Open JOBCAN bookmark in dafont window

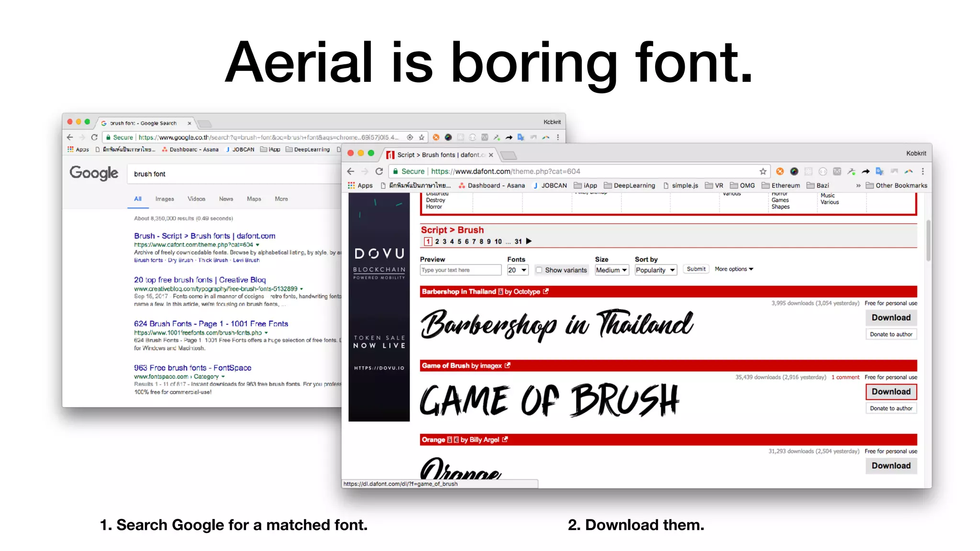[x=550, y=186]
